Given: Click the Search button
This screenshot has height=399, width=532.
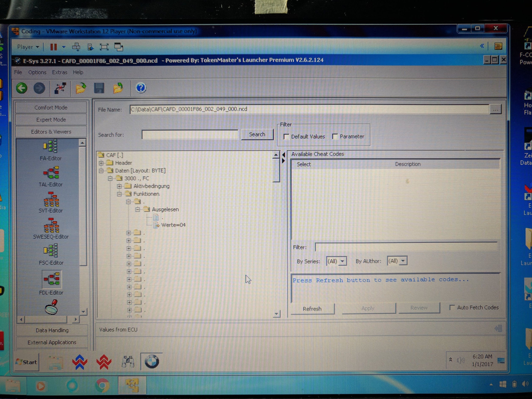Looking at the screenshot, I should [257, 134].
